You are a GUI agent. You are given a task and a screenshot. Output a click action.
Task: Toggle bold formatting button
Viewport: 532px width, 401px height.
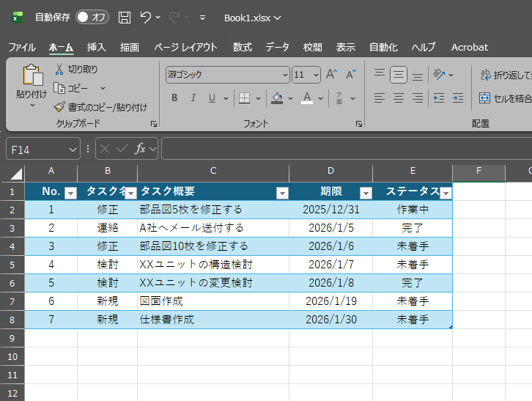coord(174,98)
